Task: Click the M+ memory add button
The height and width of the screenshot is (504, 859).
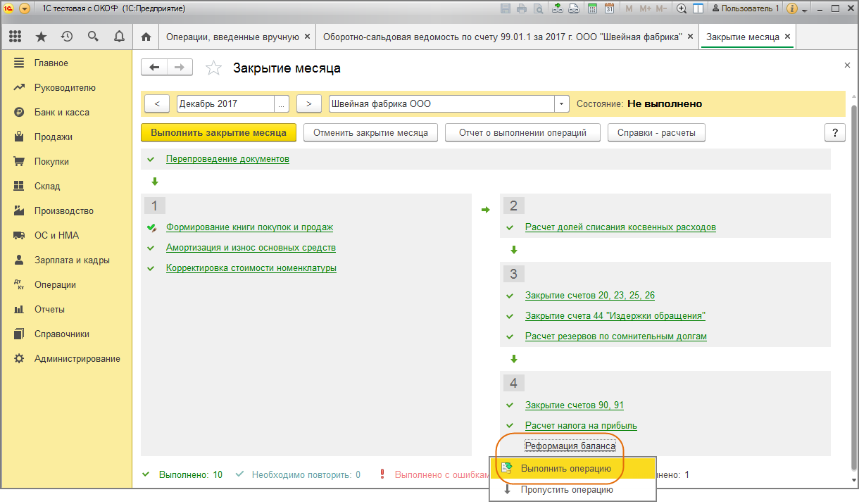Action: click(644, 8)
